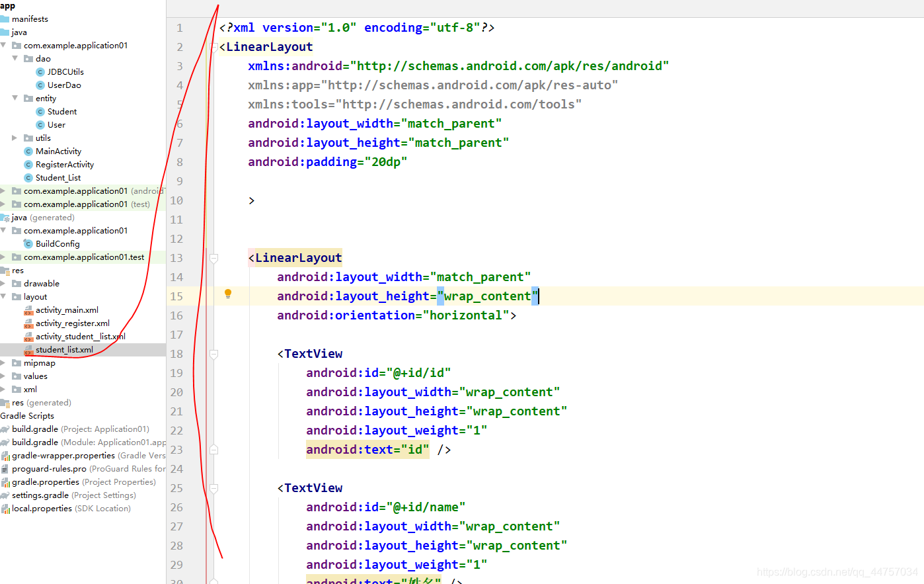Image resolution: width=924 pixels, height=584 pixels.
Task: Open MainActivity class file
Action: [58, 151]
